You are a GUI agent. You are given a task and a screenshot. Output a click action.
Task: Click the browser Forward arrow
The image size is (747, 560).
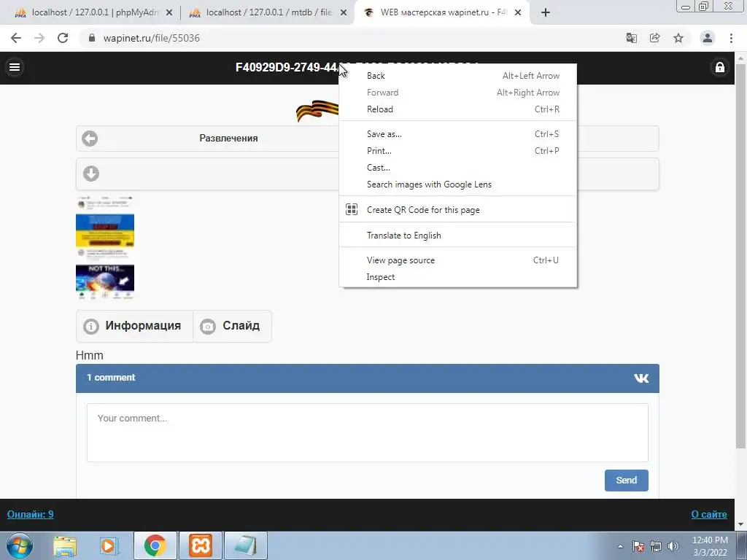pyautogui.click(x=39, y=38)
